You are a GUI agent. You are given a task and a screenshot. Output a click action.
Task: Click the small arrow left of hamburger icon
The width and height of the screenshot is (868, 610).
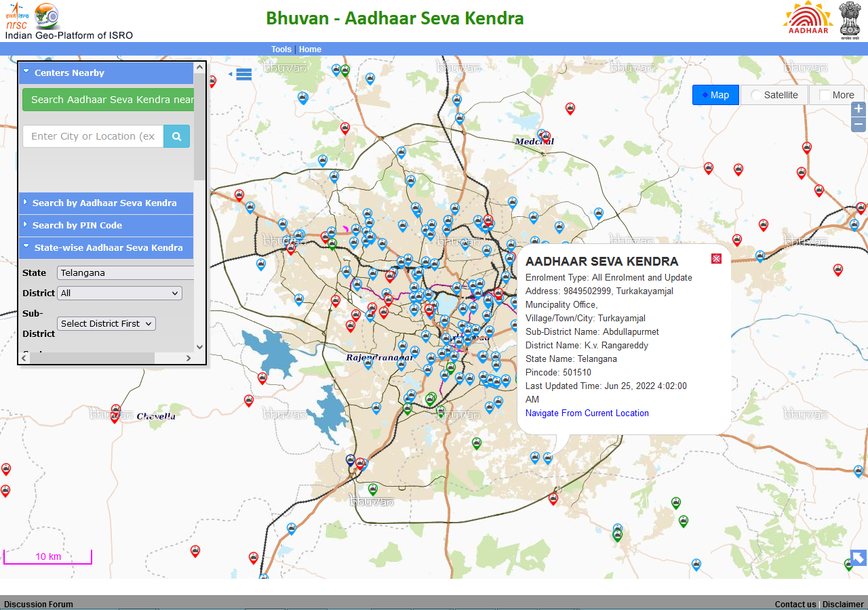231,73
